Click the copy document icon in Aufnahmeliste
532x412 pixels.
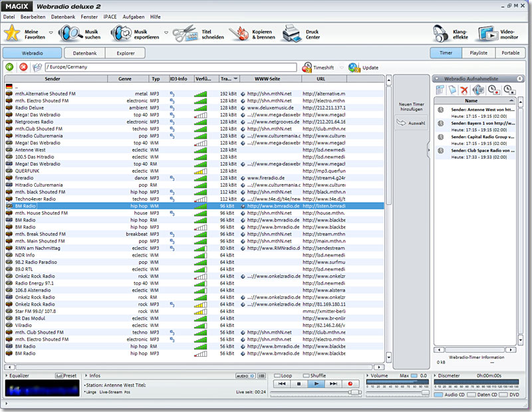(x=452, y=90)
